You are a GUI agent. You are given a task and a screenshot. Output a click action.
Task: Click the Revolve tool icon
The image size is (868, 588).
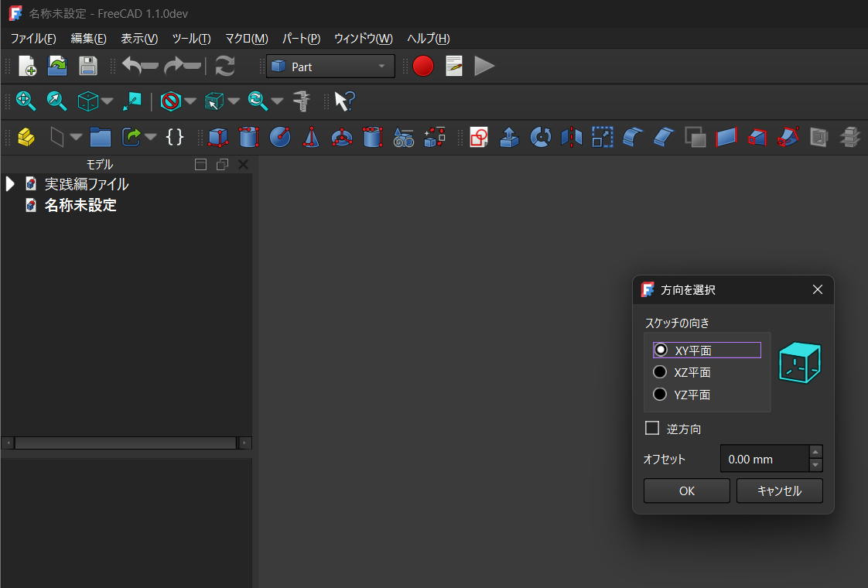[540, 137]
